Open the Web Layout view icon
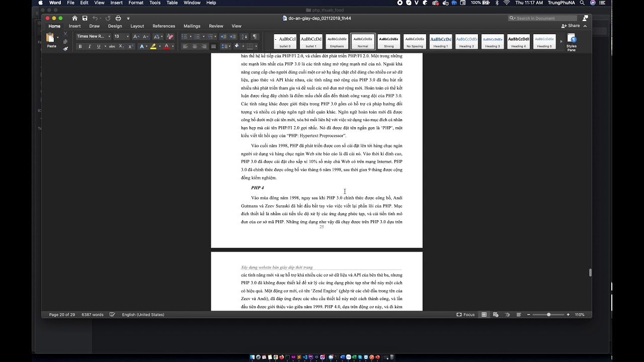The image size is (644, 362). coord(496,315)
